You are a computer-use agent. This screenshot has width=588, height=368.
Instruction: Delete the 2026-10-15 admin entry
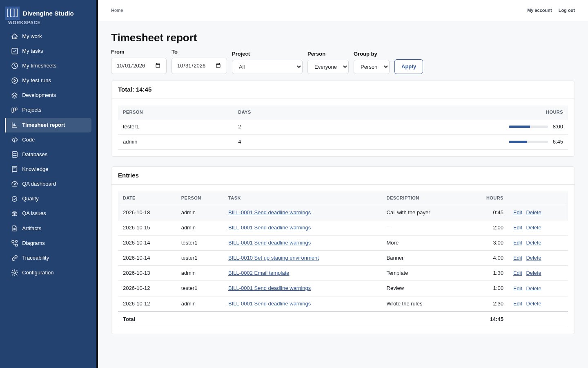[x=534, y=228]
